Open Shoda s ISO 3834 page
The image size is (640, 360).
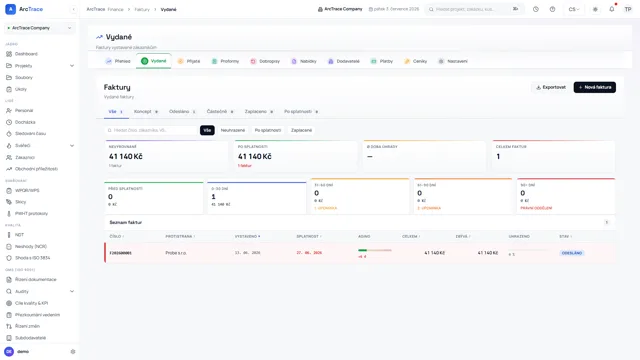32,258
